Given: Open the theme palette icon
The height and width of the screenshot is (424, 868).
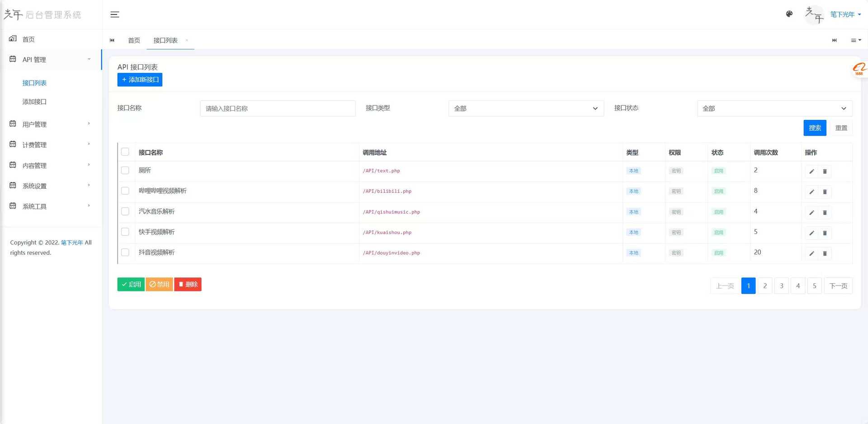Looking at the screenshot, I should (x=789, y=14).
